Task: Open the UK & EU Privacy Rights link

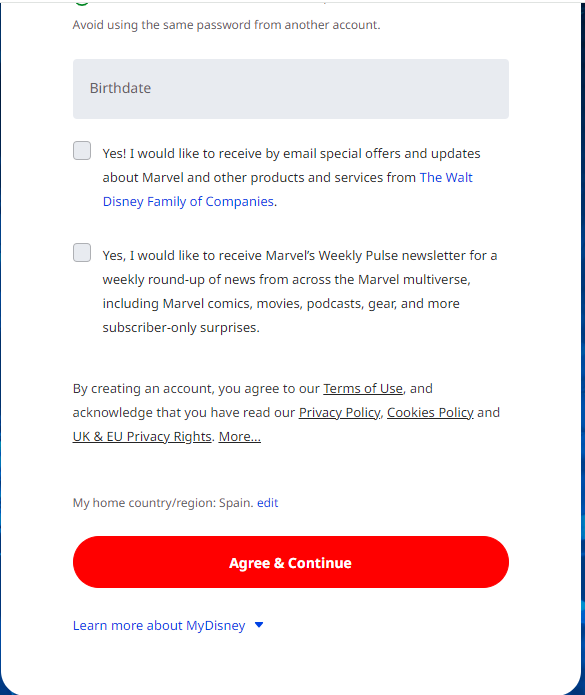Action: coord(142,436)
